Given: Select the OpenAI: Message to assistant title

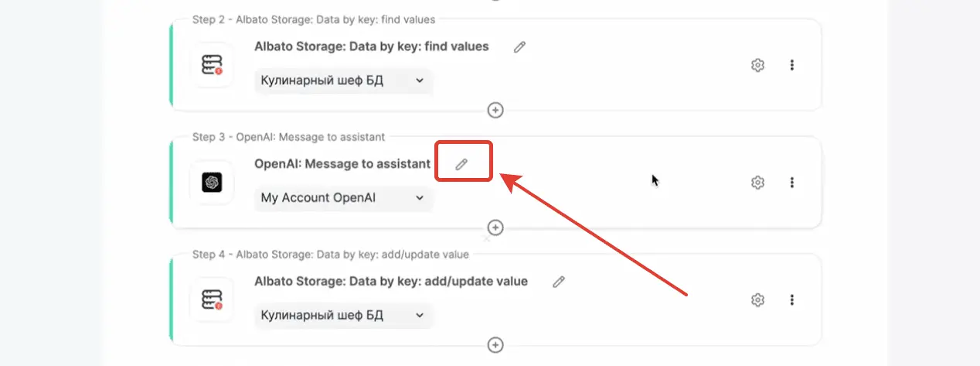Looking at the screenshot, I should (342, 164).
